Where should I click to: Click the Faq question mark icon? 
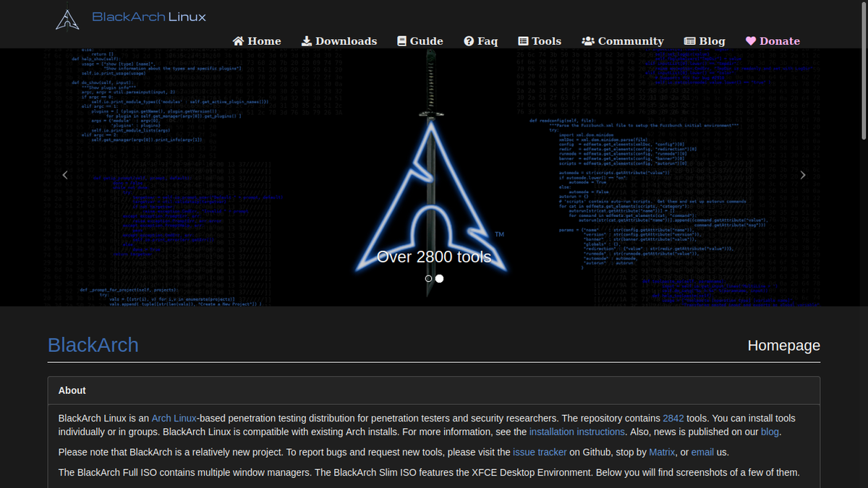pos(468,41)
